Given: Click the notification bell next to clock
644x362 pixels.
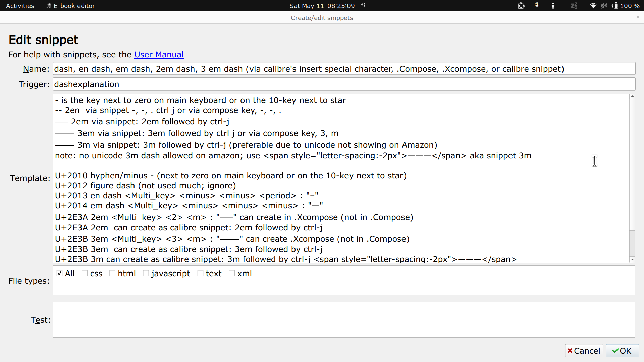Looking at the screenshot, I should coord(363,6).
